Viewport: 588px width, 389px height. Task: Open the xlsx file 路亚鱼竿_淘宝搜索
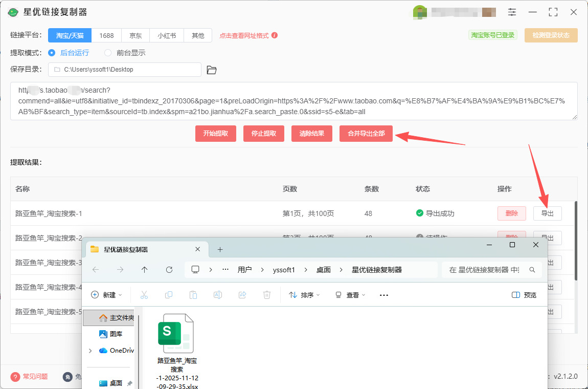tap(177, 352)
